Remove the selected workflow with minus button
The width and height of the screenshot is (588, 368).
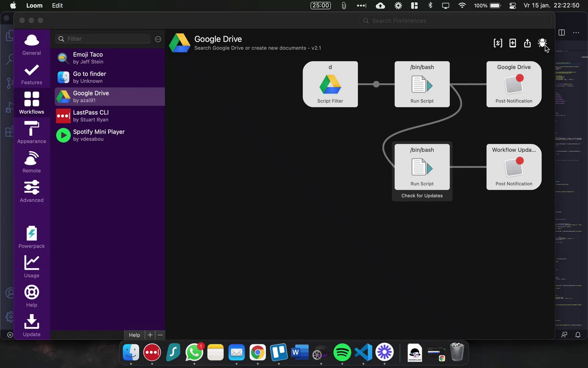(160, 335)
